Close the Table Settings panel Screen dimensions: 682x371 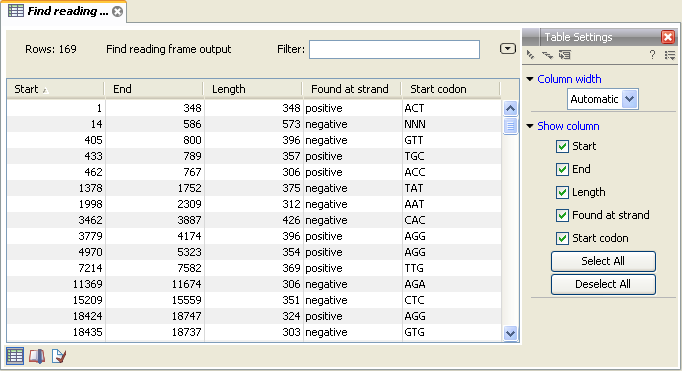click(668, 37)
